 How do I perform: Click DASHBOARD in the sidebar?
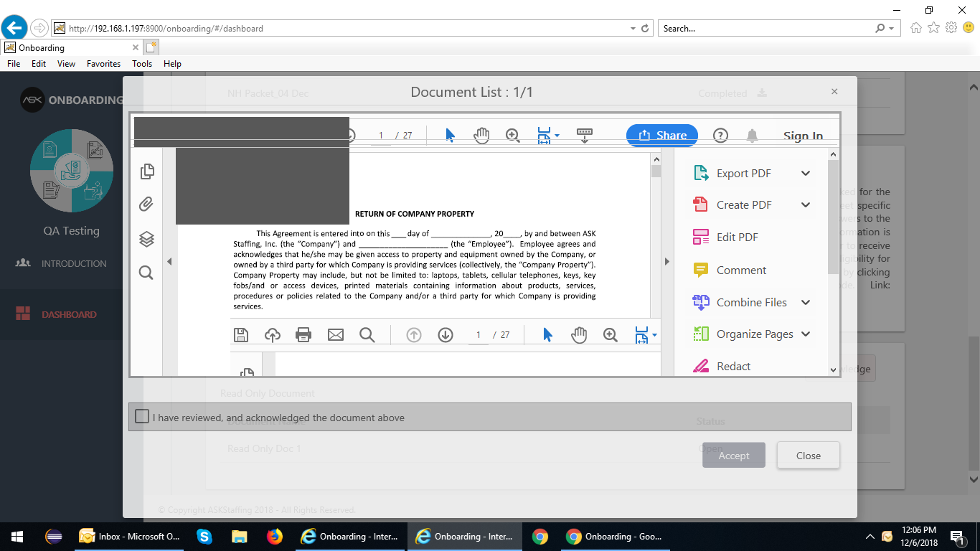(x=69, y=314)
